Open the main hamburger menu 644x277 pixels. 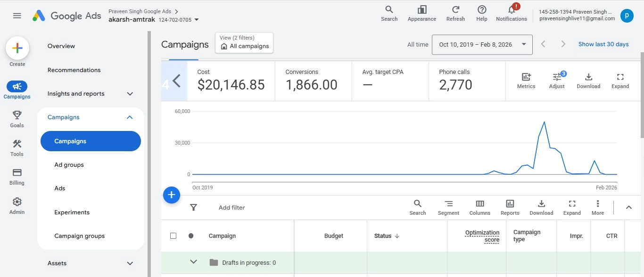click(x=17, y=16)
